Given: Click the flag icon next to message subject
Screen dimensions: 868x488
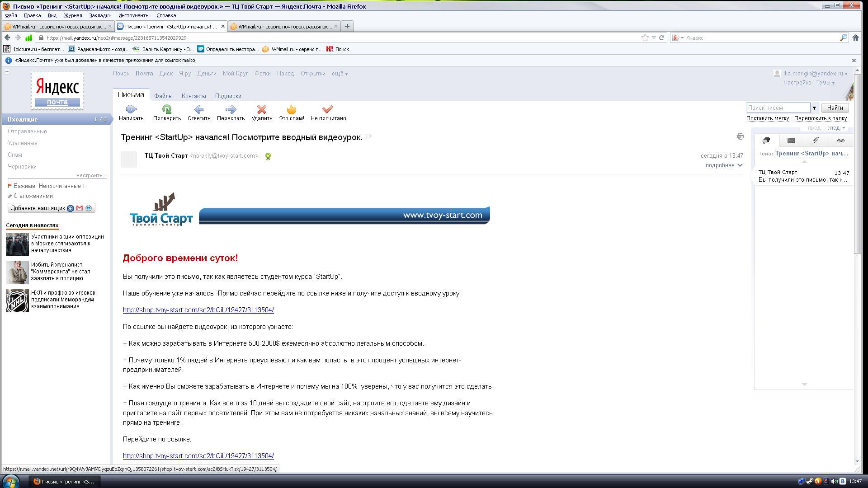Looking at the screenshot, I should click(369, 137).
